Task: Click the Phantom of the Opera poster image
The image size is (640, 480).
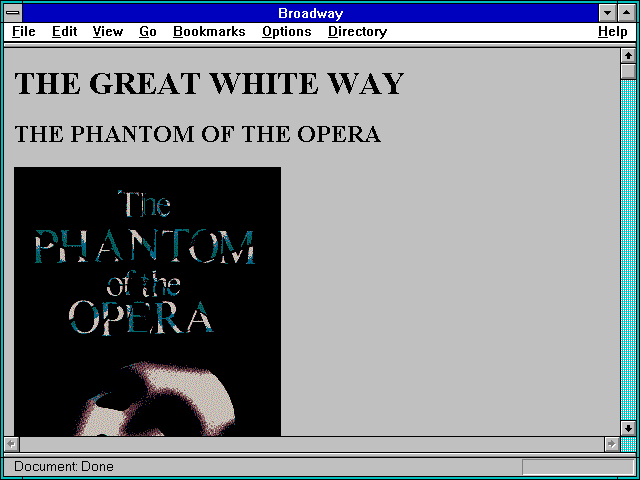Action: click(x=147, y=301)
